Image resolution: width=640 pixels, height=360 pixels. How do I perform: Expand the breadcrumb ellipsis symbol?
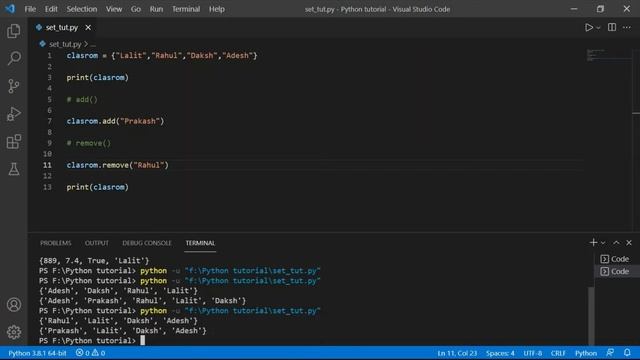[93, 44]
